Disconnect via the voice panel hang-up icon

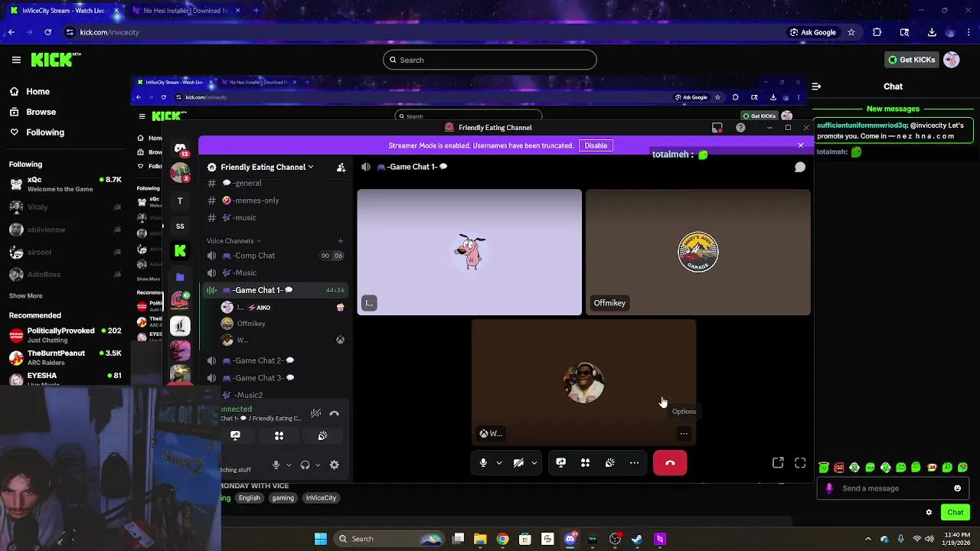coord(335,413)
